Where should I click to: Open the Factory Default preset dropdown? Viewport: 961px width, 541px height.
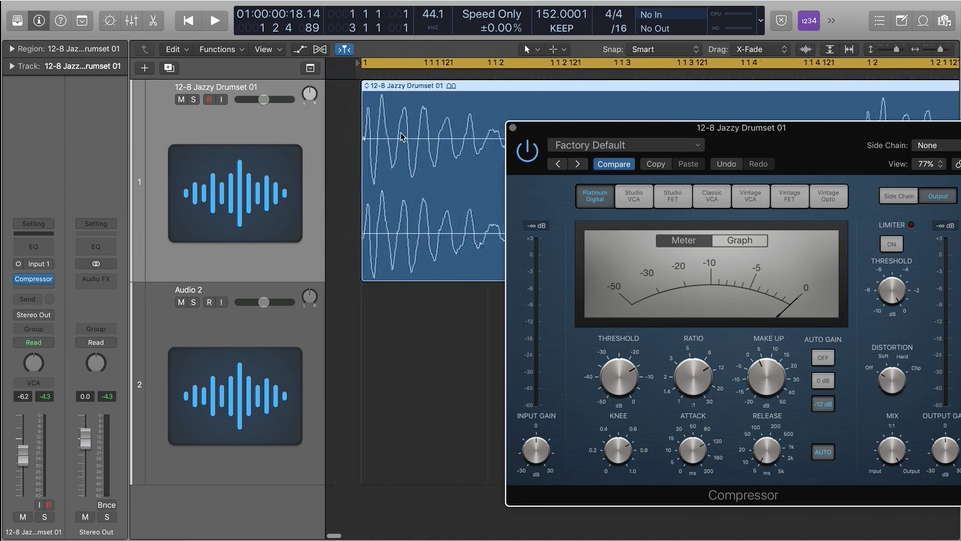pos(626,145)
